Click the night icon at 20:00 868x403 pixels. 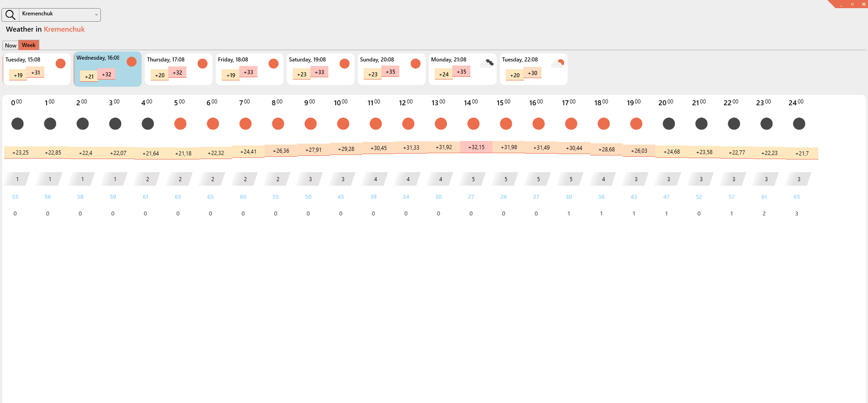coord(669,123)
